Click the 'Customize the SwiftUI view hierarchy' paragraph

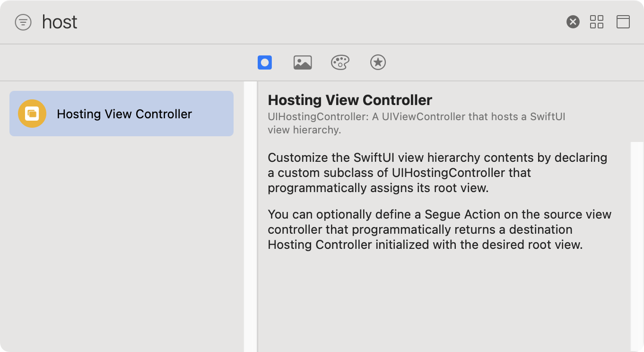tap(437, 173)
